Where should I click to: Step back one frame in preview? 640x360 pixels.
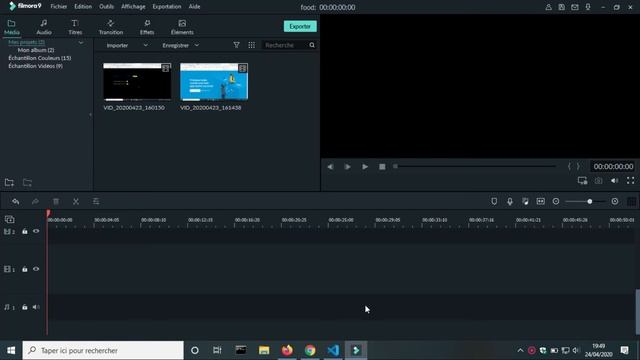pyautogui.click(x=330, y=167)
